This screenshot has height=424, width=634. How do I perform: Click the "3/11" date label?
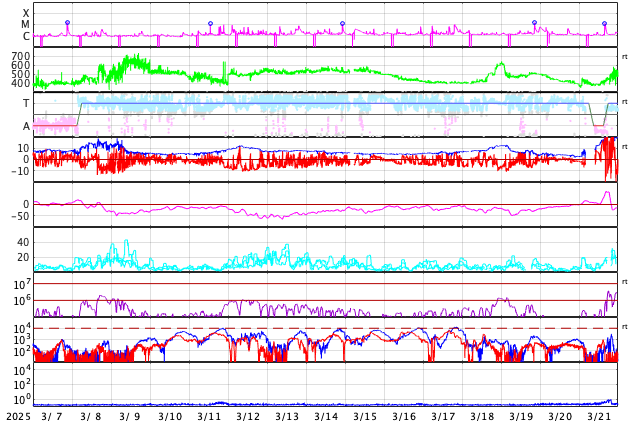tap(209, 416)
